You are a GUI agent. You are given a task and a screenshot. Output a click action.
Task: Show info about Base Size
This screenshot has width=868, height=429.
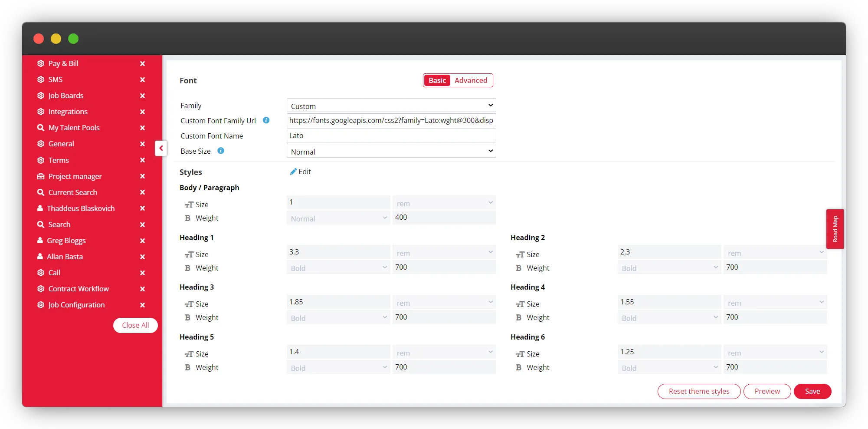(221, 151)
